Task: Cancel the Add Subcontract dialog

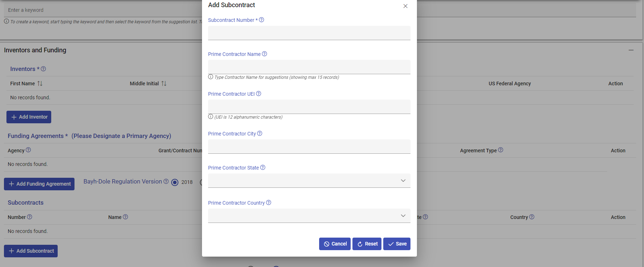Action: pyautogui.click(x=335, y=244)
